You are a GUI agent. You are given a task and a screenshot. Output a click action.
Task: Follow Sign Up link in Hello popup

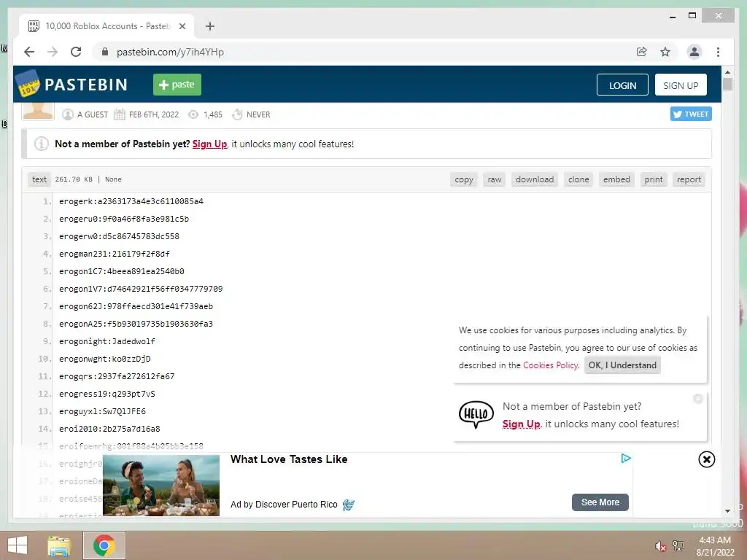tap(521, 424)
